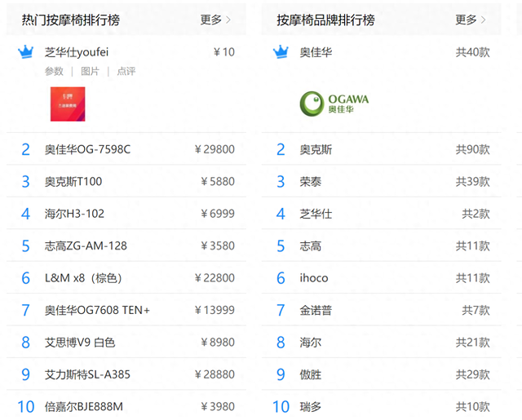Open 志高ZG-AM-128 product

tap(86, 246)
